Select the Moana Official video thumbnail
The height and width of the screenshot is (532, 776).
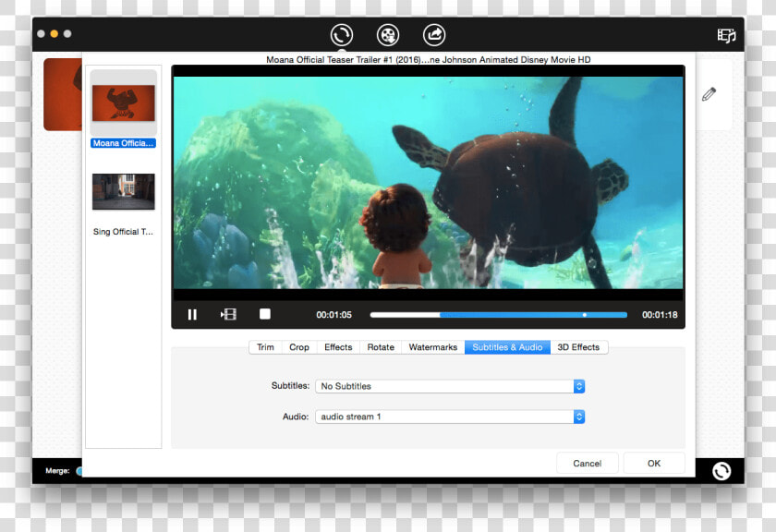tap(123, 103)
